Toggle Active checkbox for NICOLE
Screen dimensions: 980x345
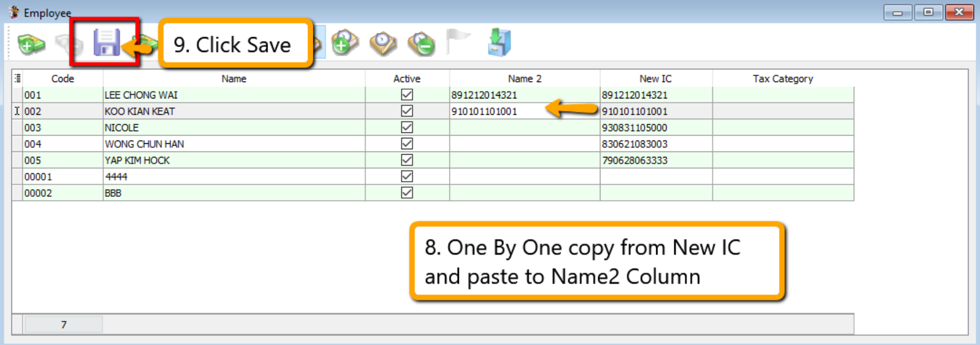point(407,127)
